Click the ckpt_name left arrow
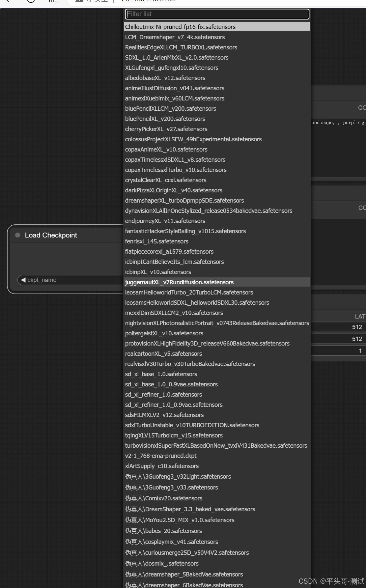This screenshot has height=588, width=366. (x=23, y=280)
